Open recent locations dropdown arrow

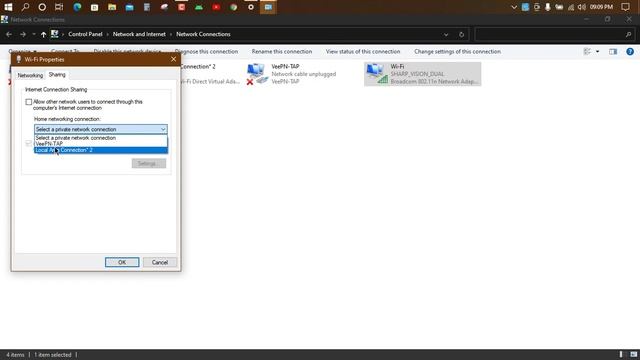coord(34,34)
